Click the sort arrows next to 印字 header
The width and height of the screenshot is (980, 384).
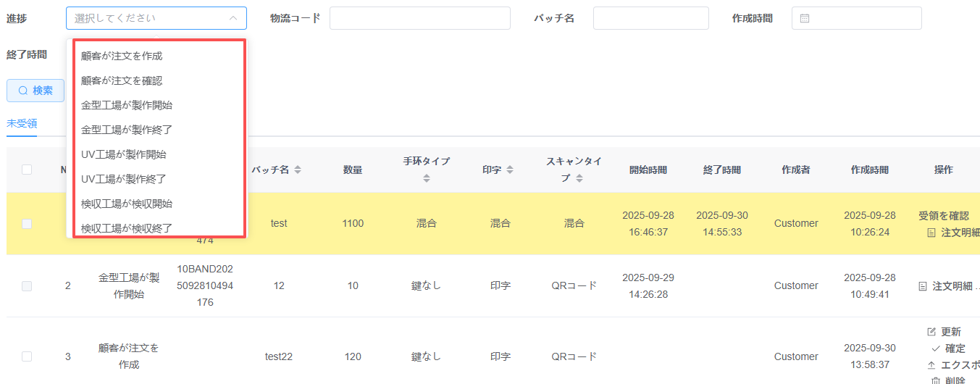510,170
